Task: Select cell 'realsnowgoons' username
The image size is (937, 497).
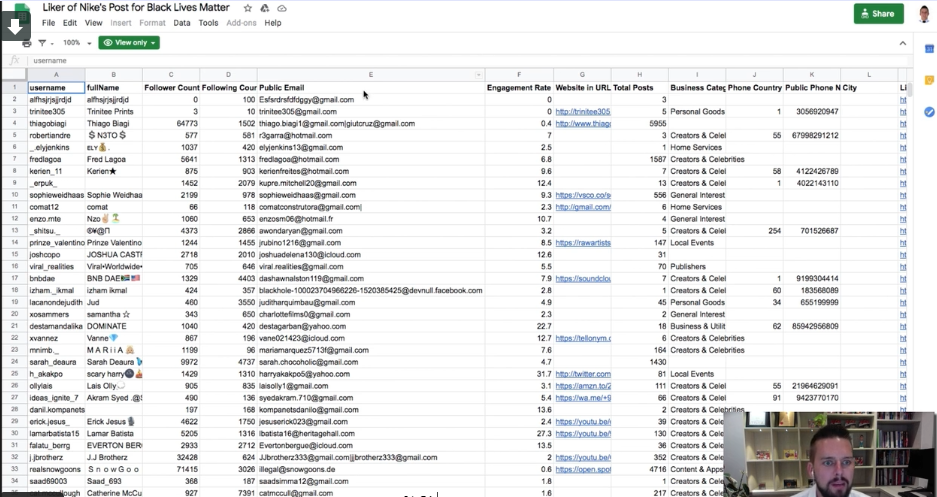Action: (x=56, y=470)
